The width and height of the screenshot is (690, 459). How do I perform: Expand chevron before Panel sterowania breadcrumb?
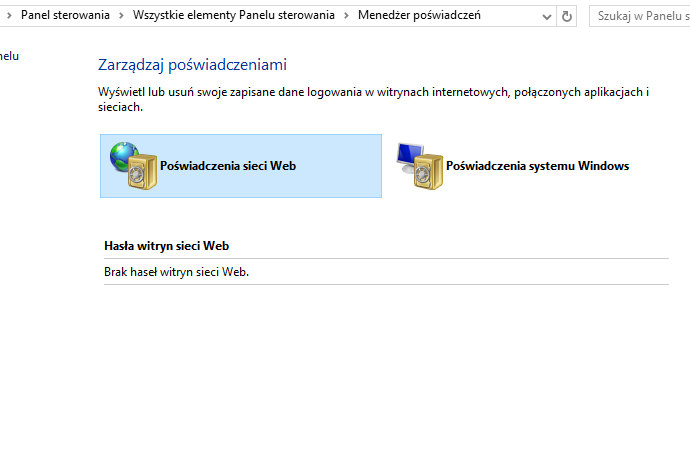(x=9, y=16)
